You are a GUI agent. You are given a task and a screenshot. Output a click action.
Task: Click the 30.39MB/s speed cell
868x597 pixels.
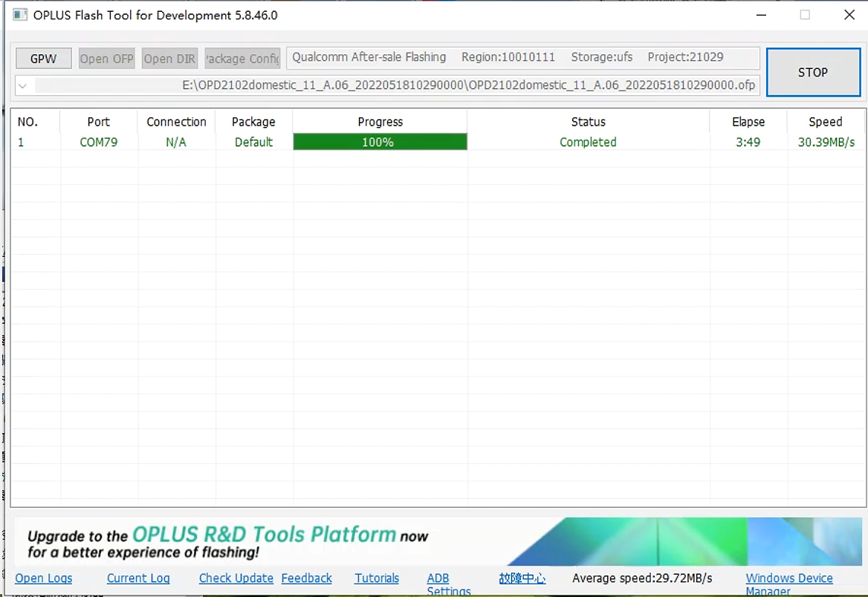point(826,142)
